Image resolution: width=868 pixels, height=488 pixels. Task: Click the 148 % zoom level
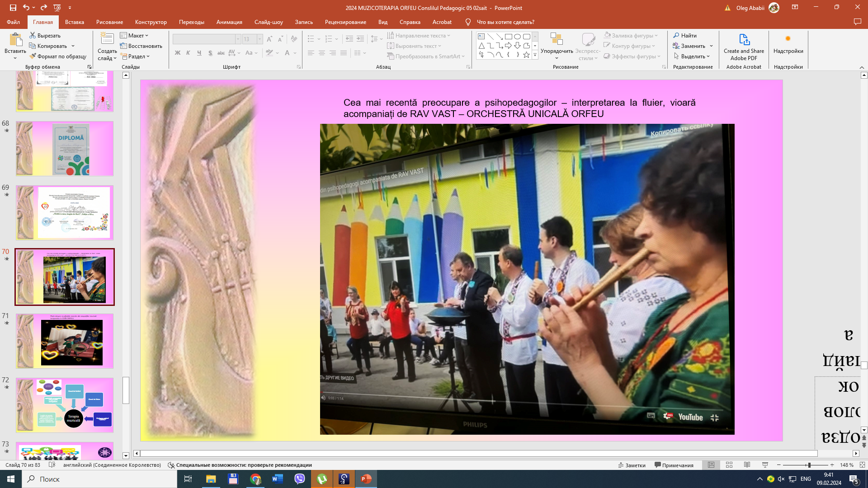pyautogui.click(x=847, y=465)
